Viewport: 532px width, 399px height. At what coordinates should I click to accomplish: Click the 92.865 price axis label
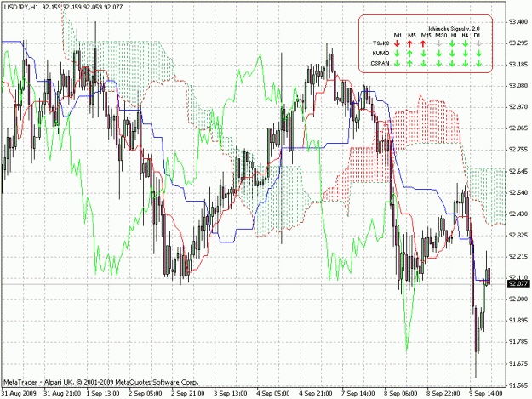pos(518,128)
